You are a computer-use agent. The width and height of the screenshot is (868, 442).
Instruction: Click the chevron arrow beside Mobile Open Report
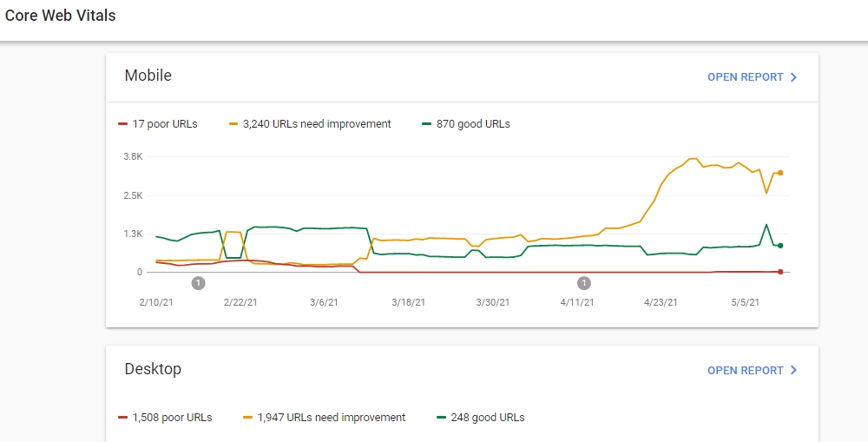[792, 77]
